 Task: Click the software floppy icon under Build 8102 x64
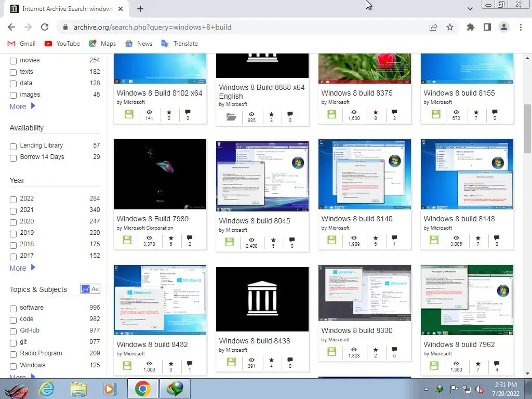click(129, 114)
